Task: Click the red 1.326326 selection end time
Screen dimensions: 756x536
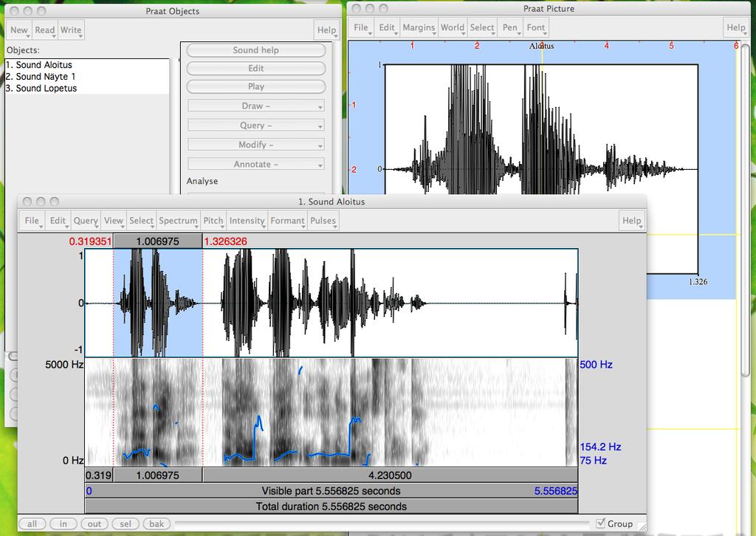Action: (226, 241)
